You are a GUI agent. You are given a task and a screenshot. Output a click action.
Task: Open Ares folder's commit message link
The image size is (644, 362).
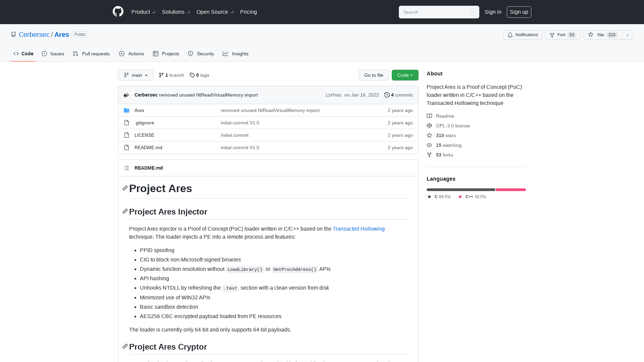click(270, 110)
